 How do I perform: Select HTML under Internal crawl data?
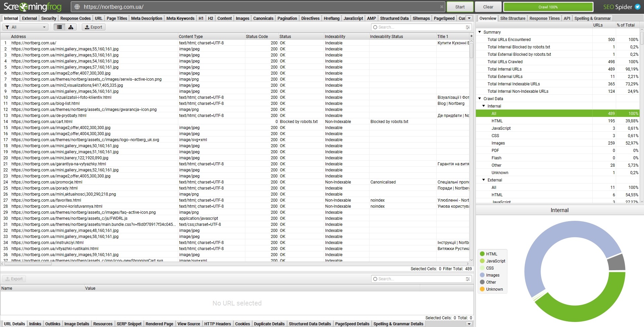coord(557,121)
